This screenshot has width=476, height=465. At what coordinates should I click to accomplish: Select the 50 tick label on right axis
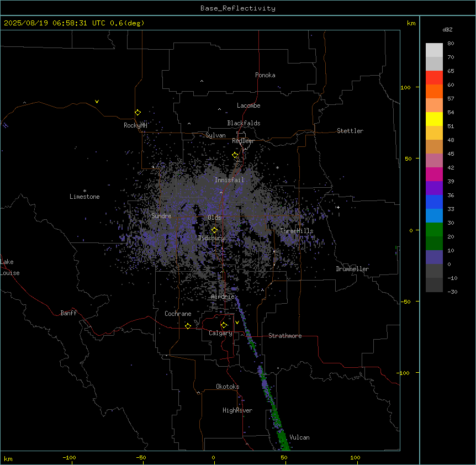point(408,158)
